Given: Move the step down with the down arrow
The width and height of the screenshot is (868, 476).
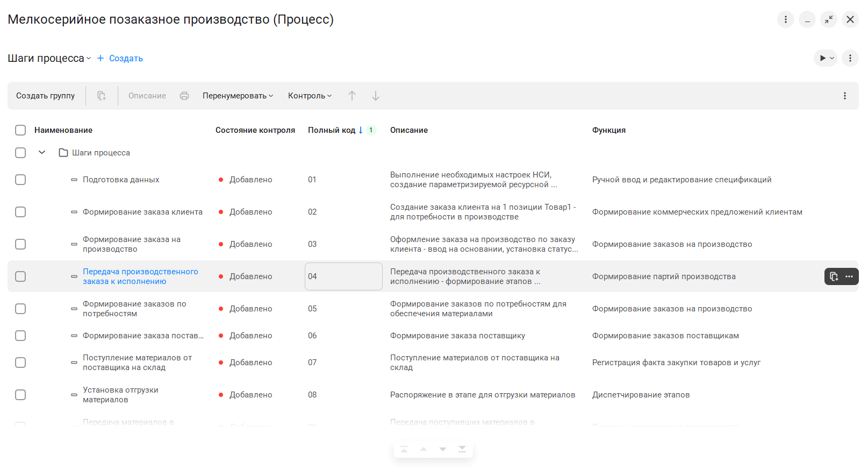Looking at the screenshot, I should click(x=376, y=96).
